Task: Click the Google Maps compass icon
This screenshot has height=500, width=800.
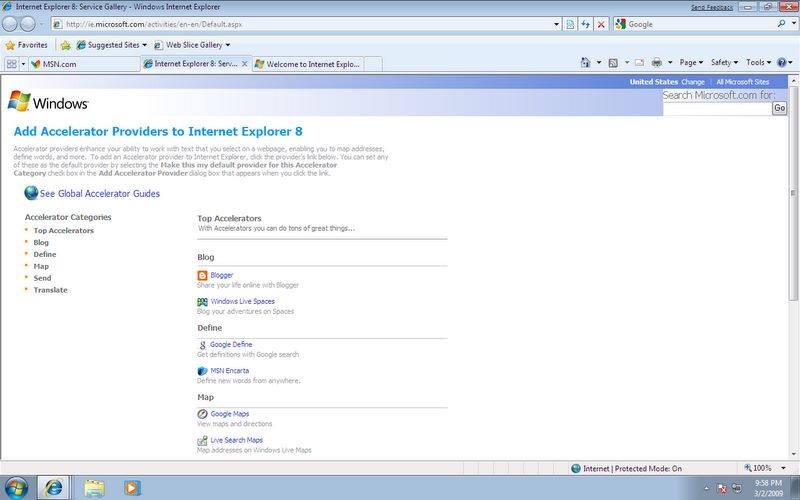Action: 203,414
